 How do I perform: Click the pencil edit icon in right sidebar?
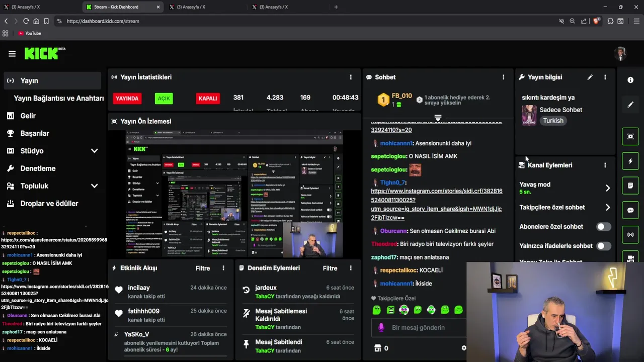[630, 105]
